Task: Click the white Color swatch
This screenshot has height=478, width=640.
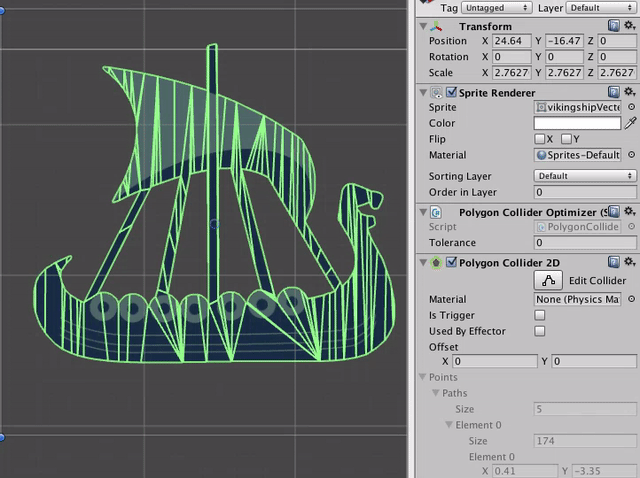Action: [577, 123]
